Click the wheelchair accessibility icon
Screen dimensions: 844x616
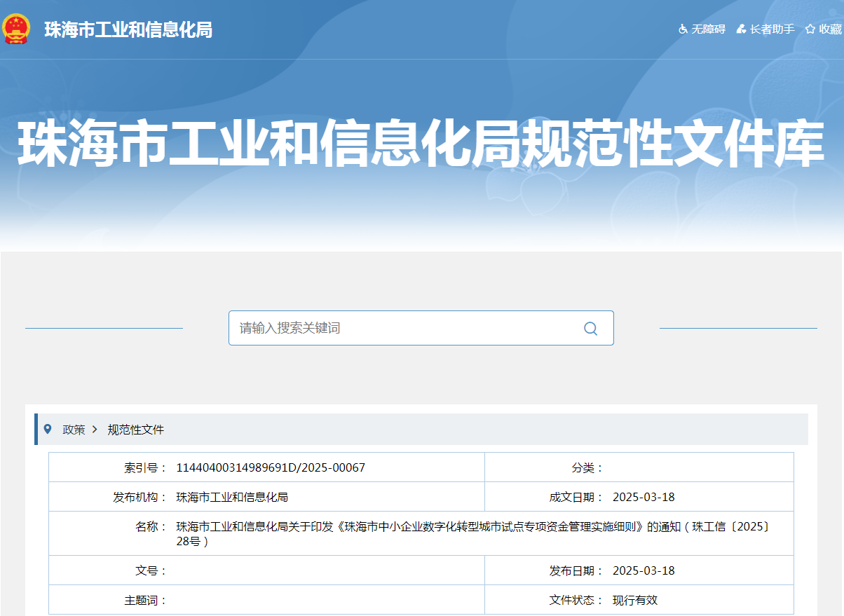point(683,29)
